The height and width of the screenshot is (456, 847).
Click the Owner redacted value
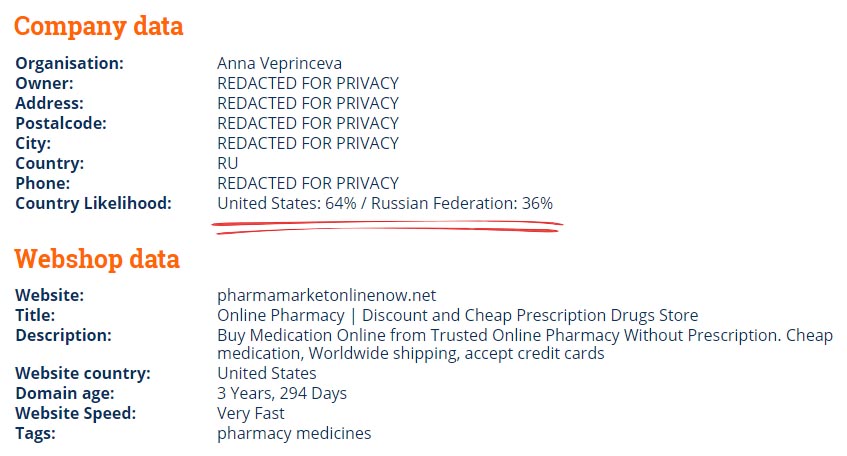pos(308,83)
